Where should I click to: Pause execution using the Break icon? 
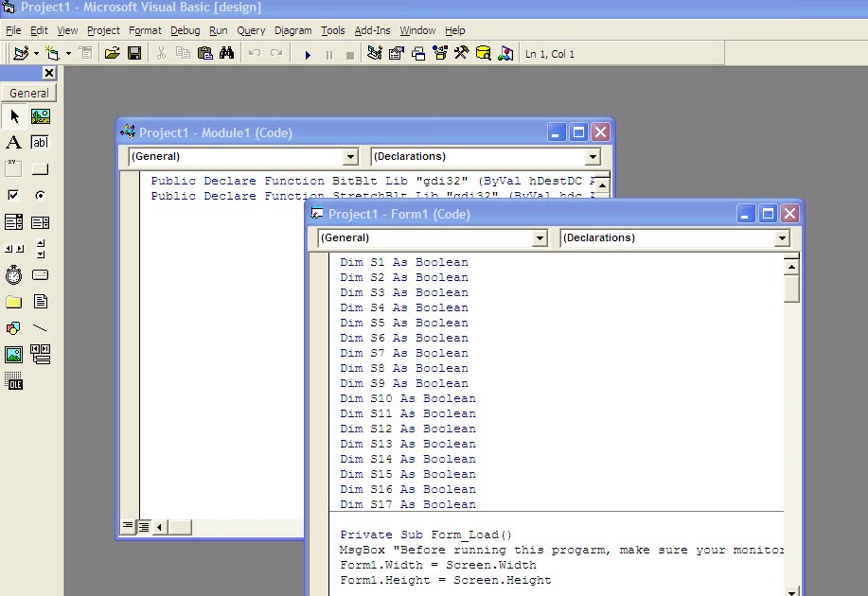(328, 53)
